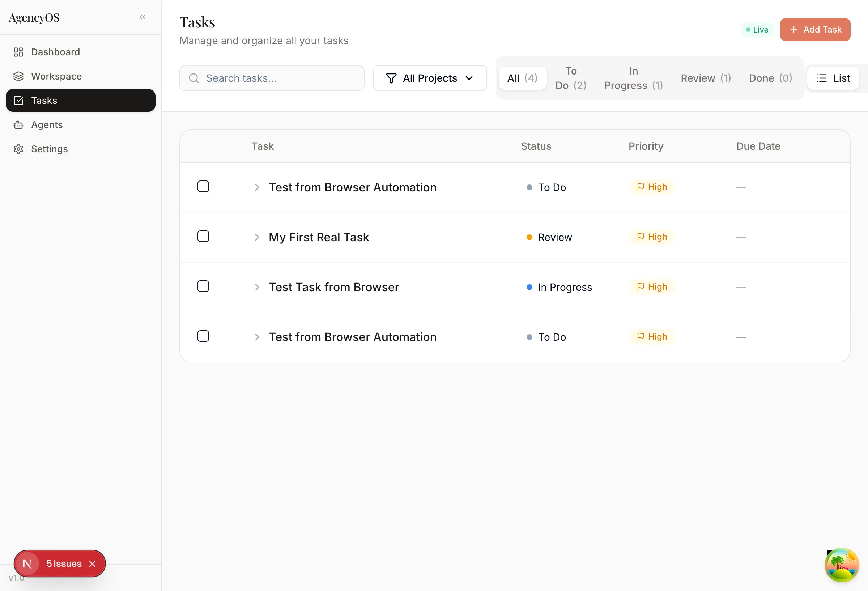Click the Add Task button
Screen dimensions: 868x591
click(815, 30)
